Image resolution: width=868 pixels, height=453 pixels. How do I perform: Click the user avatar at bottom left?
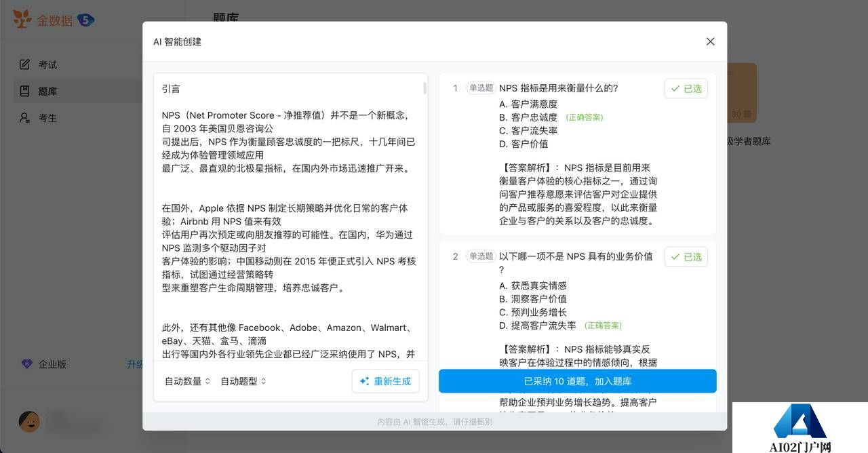coord(29,422)
